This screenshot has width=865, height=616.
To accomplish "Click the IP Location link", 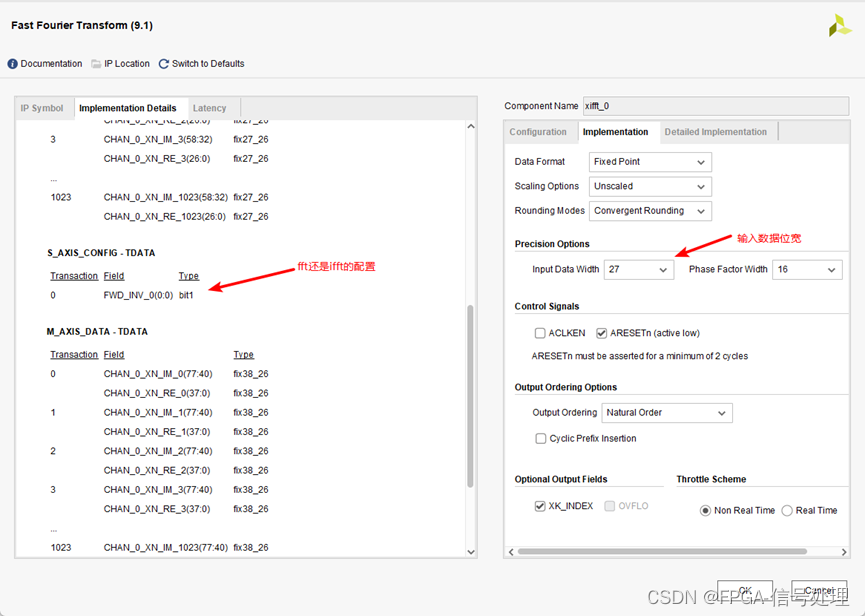I will (x=127, y=64).
